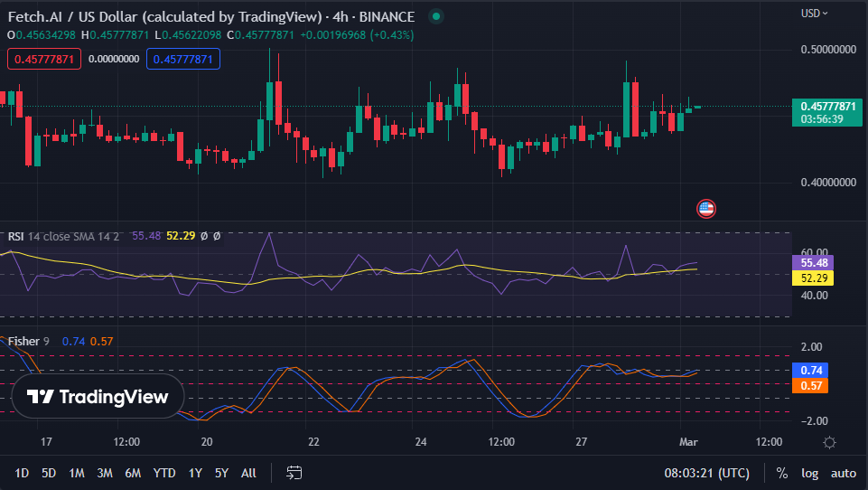Click the RSI indicator legend label
This screenshot has width=868, height=490.
15,237
